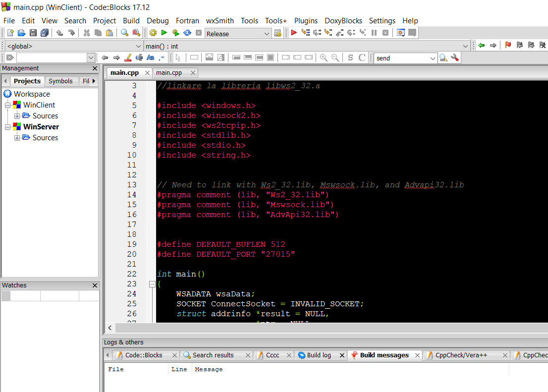The width and height of the screenshot is (548, 392).
Task: Click the Build and run icon
Action: (176, 33)
